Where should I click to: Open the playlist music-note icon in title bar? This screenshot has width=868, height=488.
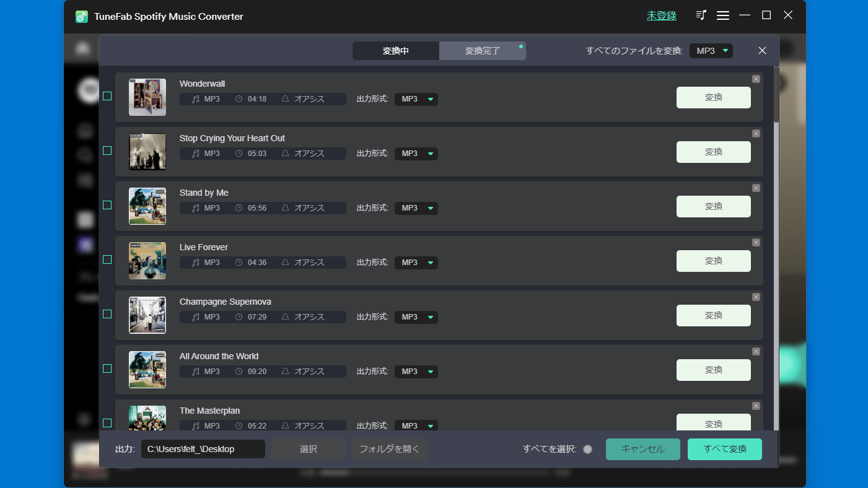[701, 15]
